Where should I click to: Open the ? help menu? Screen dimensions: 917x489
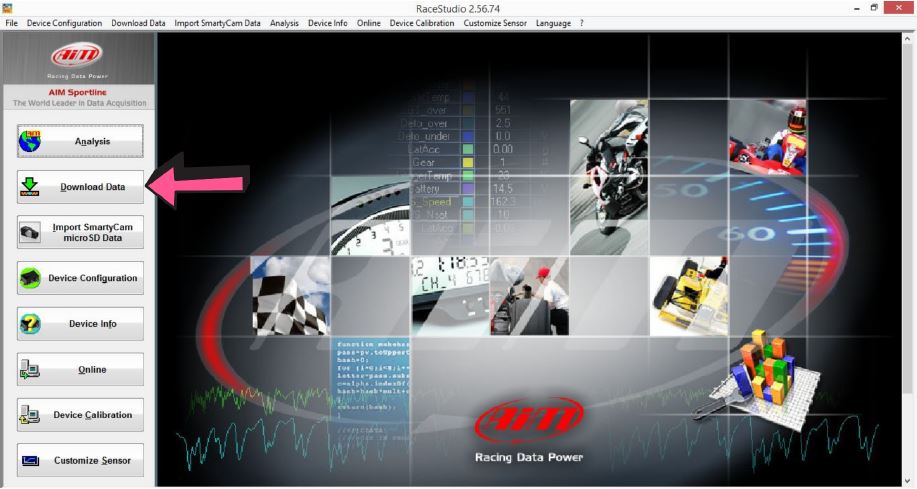click(581, 23)
